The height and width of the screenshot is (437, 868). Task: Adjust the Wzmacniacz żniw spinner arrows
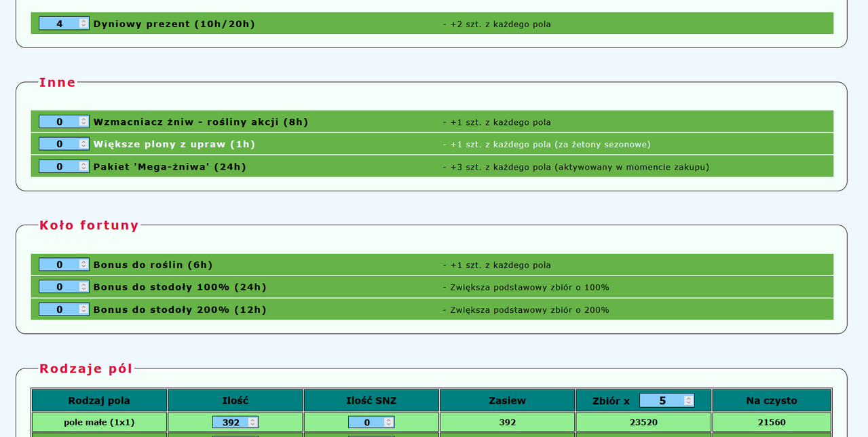tap(83, 121)
